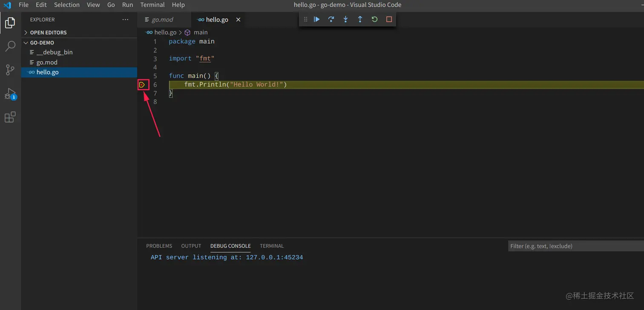
Task: Switch to the TERMINAL panel tab
Action: [x=272, y=246]
